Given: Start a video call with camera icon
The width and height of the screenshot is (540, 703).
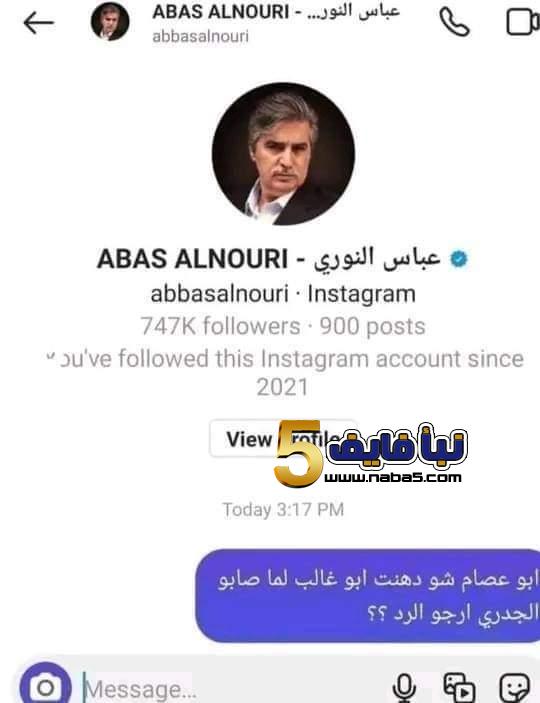Looking at the screenshot, I should click(523, 22).
